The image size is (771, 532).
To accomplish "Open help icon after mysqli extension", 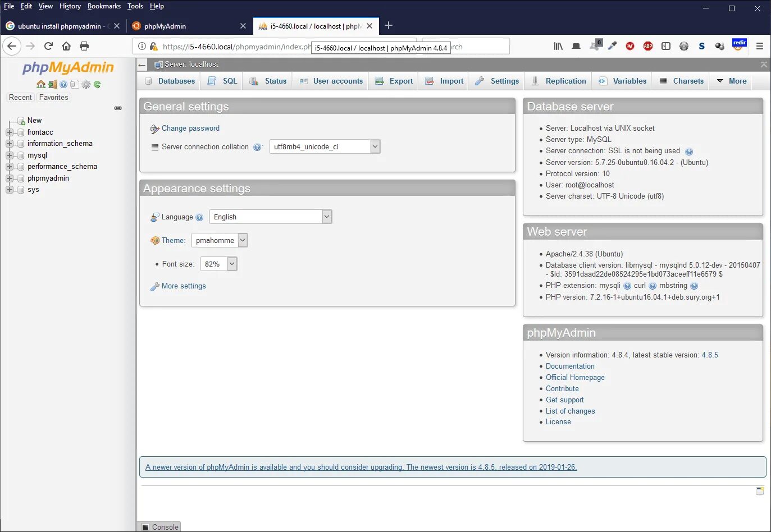I will point(627,286).
